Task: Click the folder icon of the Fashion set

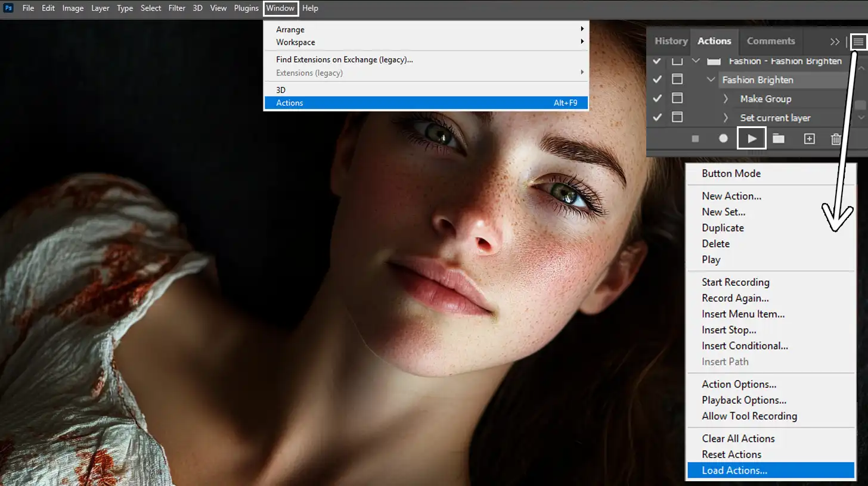Action: point(714,61)
